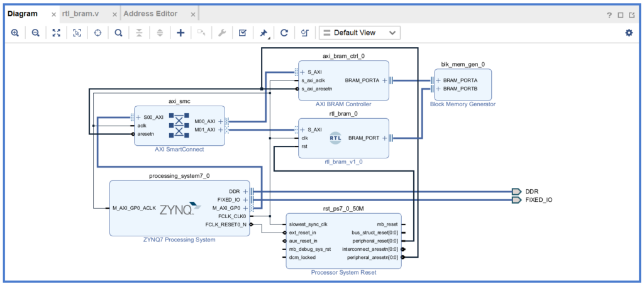Screen dimensions: 644x286
Task: Click the Auto-fit Selection crosshair icon
Action: tap(97, 33)
